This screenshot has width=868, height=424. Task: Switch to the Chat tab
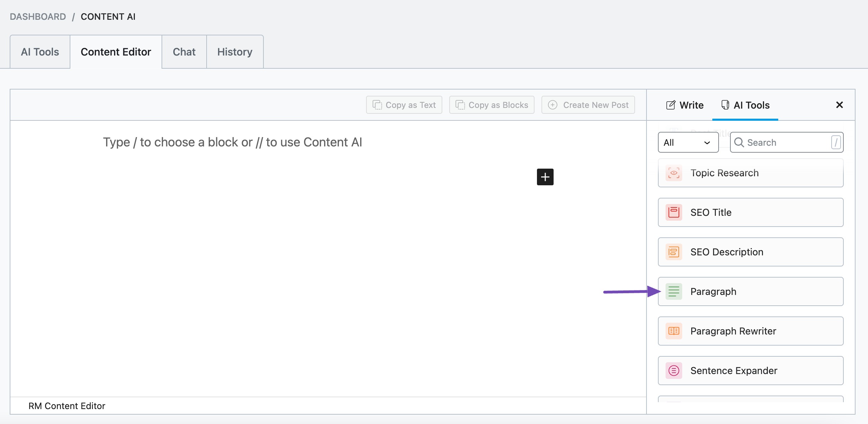point(184,52)
